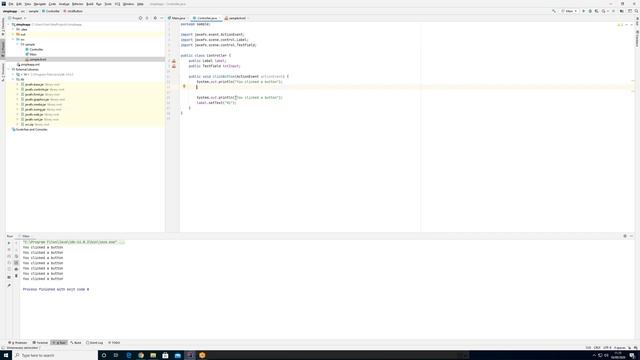Click the Rerun icon in Run panel
Image resolution: width=640 pixels, height=360 pixels.
point(9,243)
